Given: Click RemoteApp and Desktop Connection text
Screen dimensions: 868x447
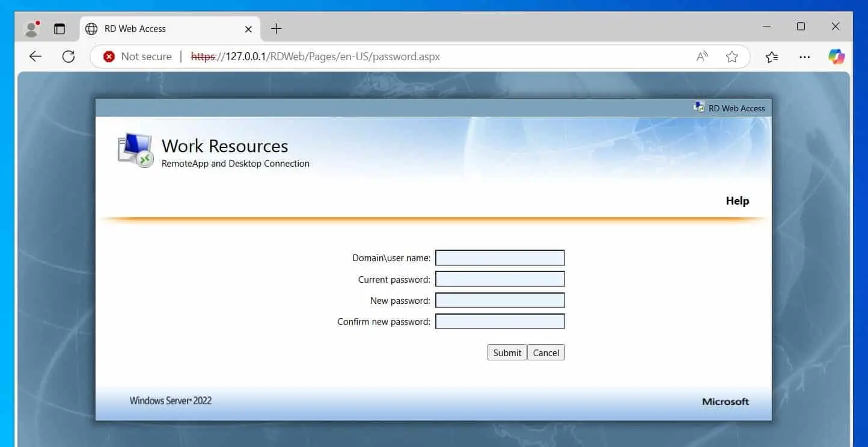Looking at the screenshot, I should [x=236, y=164].
